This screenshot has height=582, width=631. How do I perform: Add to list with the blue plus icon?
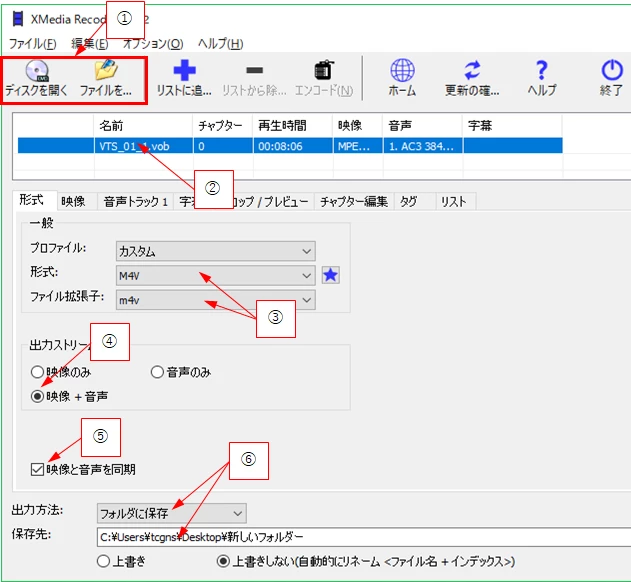[184, 70]
